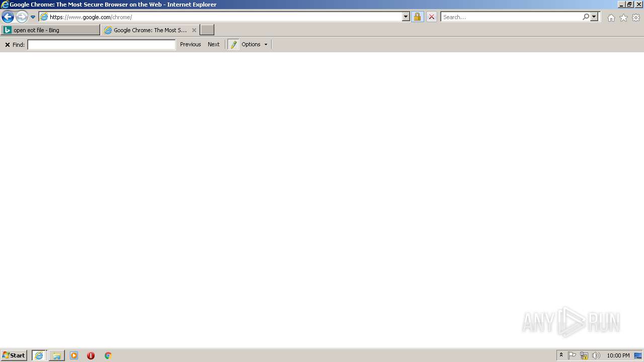The height and width of the screenshot is (362, 644).
Task: Toggle the highlight matches pen icon
Action: tap(233, 44)
